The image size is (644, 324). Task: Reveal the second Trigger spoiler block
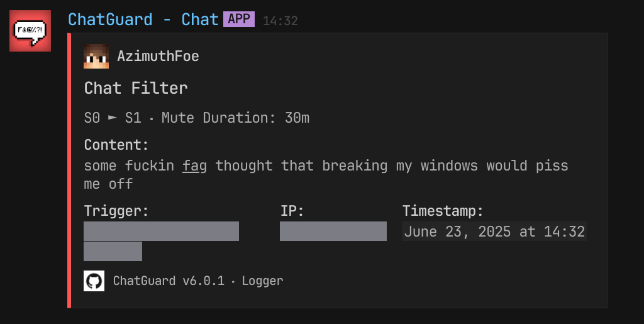pyautogui.click(x=113, y=251)
